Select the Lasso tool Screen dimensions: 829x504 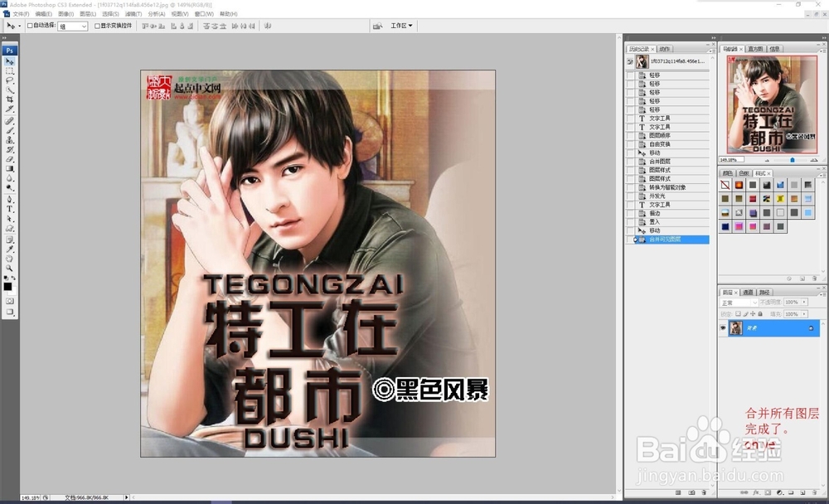[x=9, y=80]
